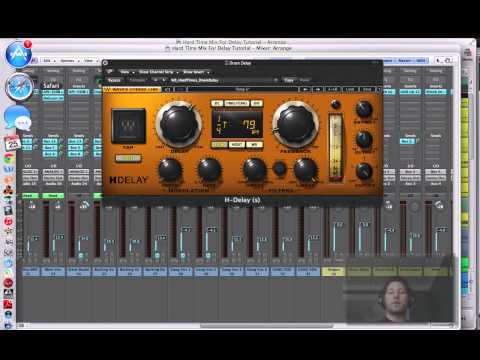
Task: Select the bright yellow channel name label
Action: tap(333, 271)
